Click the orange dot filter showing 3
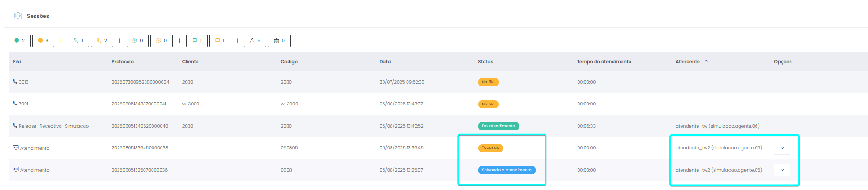Viewport: 868px width, 190px height. 43,41
